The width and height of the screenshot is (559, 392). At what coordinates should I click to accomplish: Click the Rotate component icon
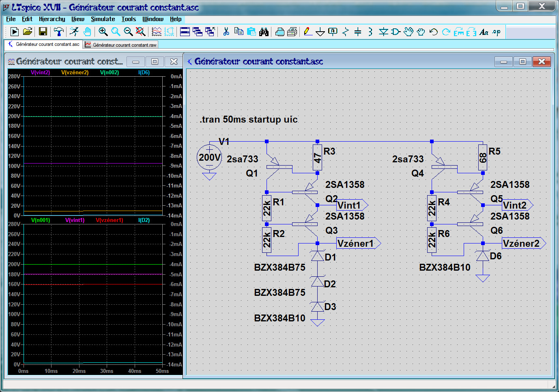click(x=459, y=32)
